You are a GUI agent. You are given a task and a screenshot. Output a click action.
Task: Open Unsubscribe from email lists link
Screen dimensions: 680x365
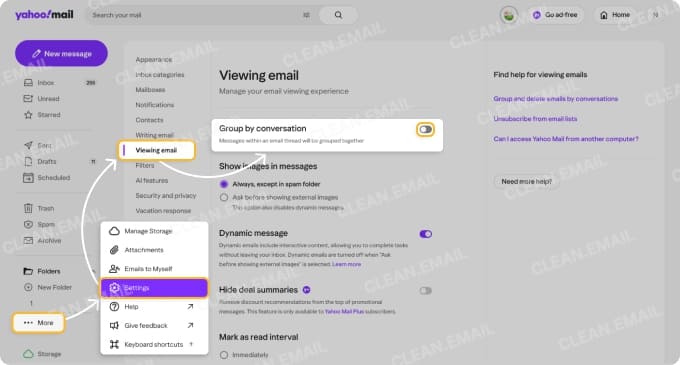[x=535, y=119]
